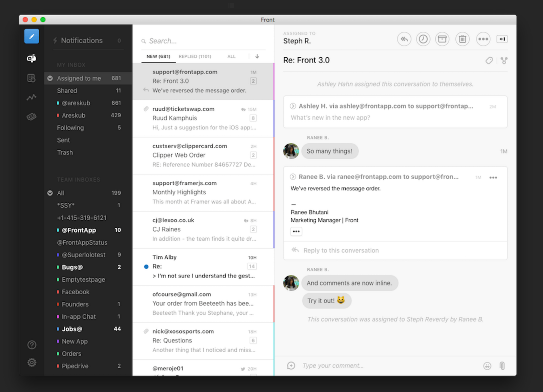Click the tag icon beside Re: Front 3.0
This screenshot has width=543, height=392.
[489, 61]
